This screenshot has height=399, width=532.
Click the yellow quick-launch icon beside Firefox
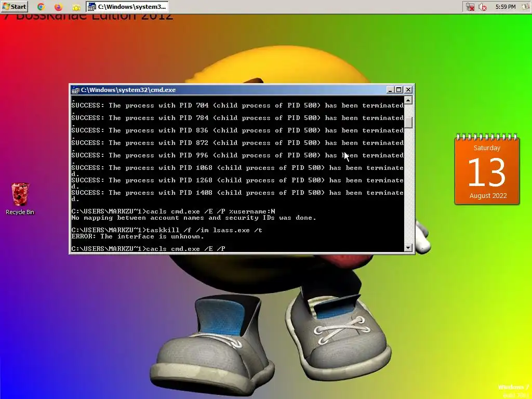click(x=76, y=7)
